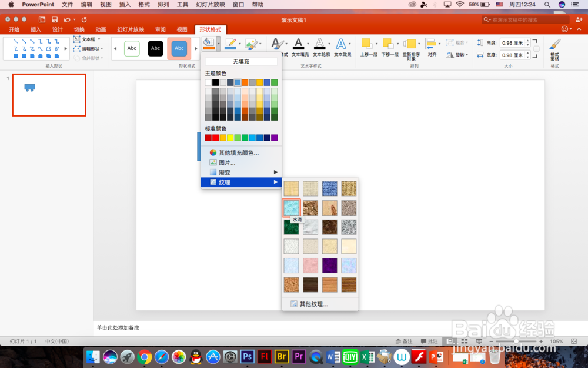
Task: Open the 旋转 dropdown arrow
Action: (467, 55)
